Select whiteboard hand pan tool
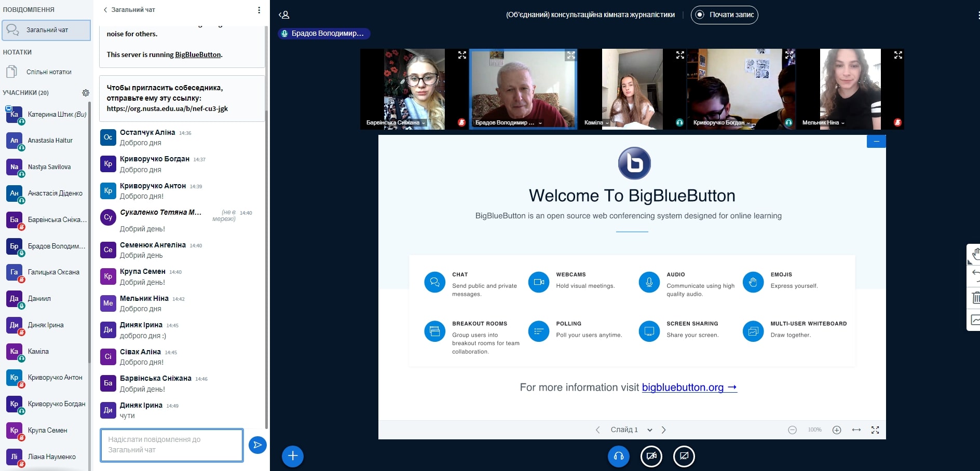The image size is (980, 471). point(974,254)
